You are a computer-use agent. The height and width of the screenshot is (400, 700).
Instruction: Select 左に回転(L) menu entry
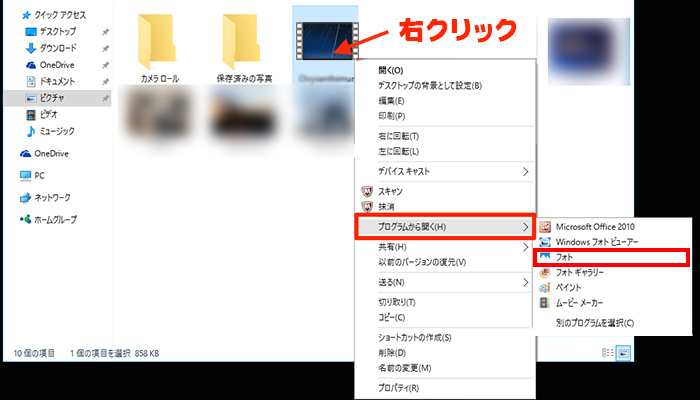(x=399, y=152)
